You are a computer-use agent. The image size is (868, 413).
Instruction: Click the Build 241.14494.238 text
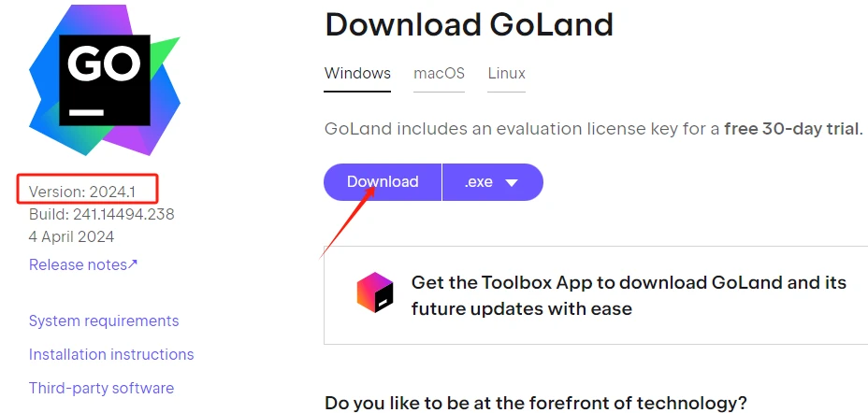[x=102, y=215]
